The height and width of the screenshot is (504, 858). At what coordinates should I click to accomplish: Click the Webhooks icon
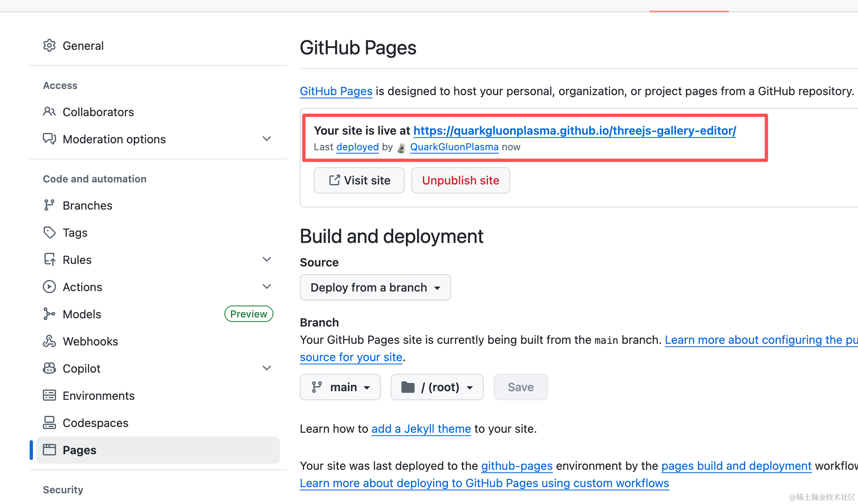point(49,341)
